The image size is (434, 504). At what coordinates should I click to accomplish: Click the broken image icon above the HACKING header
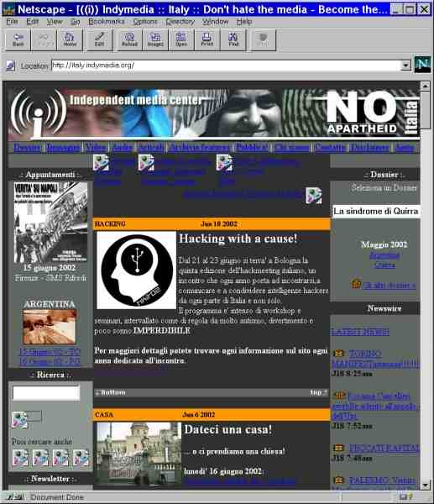314,196
